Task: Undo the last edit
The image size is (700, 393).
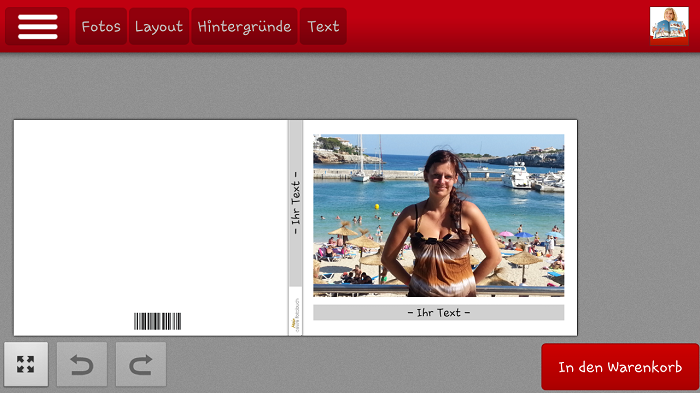Action: (x=82, y=364)
